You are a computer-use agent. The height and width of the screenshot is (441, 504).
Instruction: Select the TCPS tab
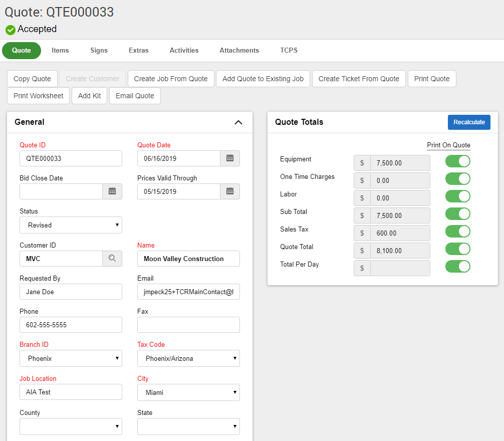point(289,50)
